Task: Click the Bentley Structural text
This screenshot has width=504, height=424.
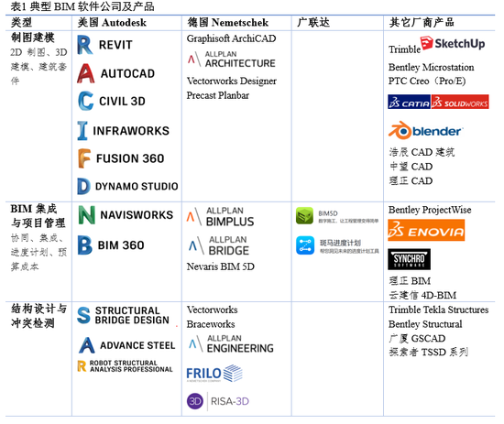Action: coord(425,324)
